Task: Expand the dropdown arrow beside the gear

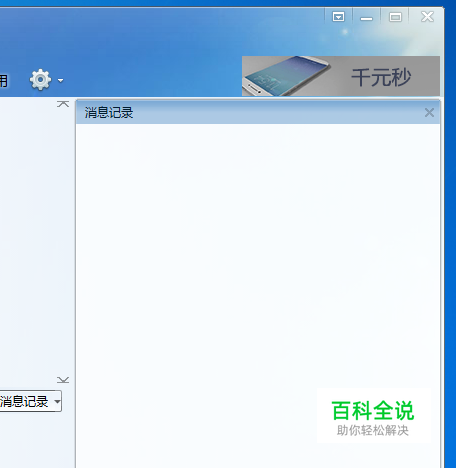Action: coord(60,80)
